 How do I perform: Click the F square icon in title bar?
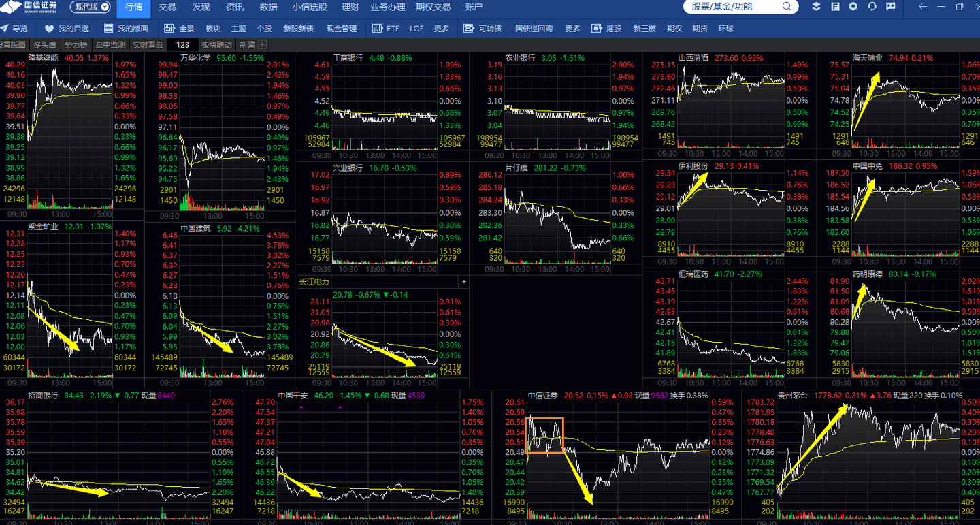[835, 7]
